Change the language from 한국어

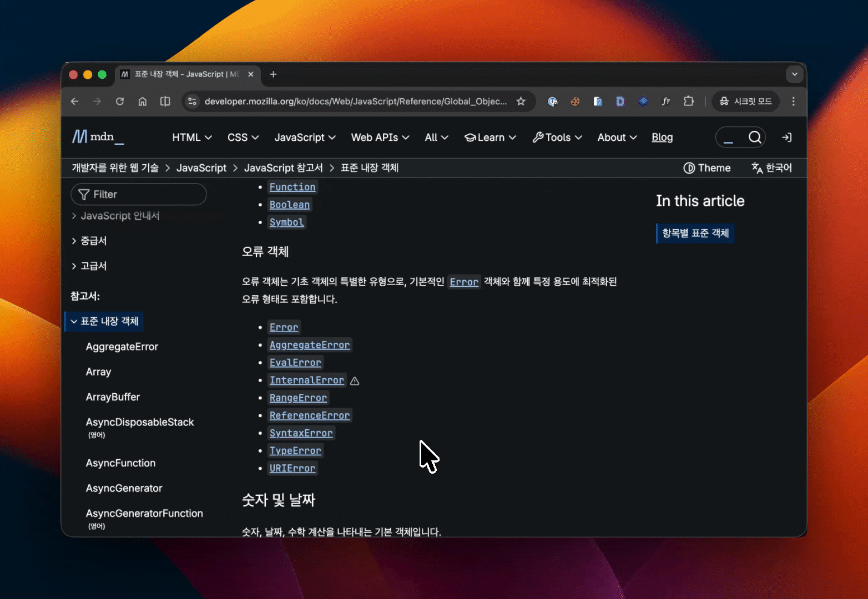point(771,168)
